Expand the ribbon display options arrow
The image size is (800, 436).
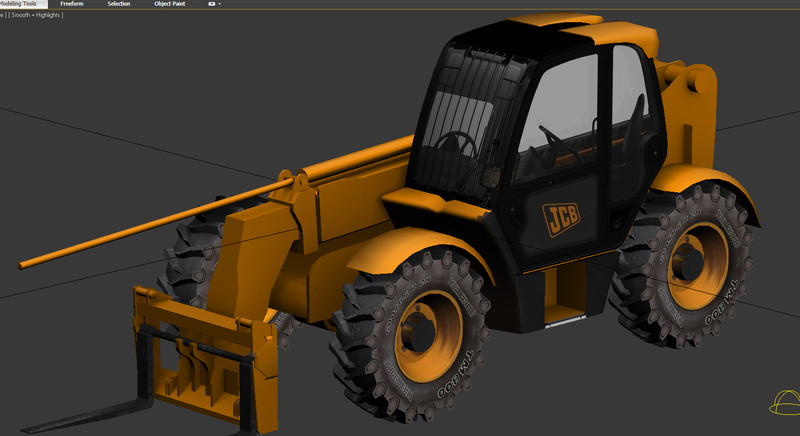[220, 4]
